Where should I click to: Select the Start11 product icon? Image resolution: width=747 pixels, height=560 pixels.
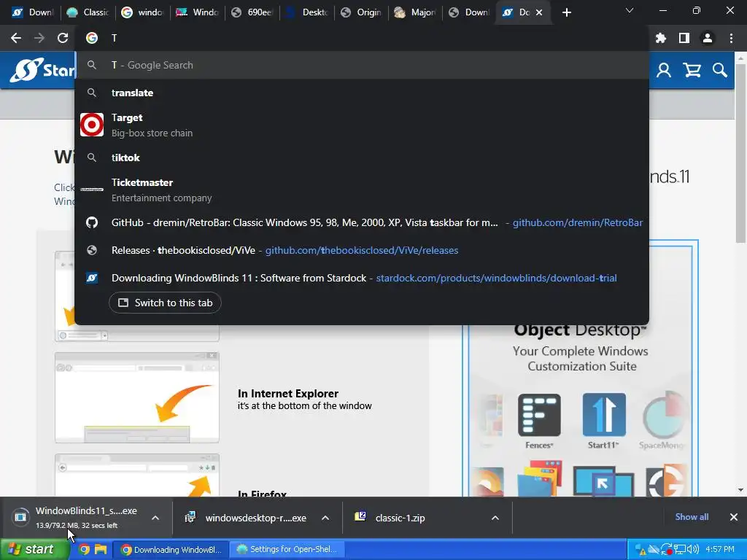604,415
